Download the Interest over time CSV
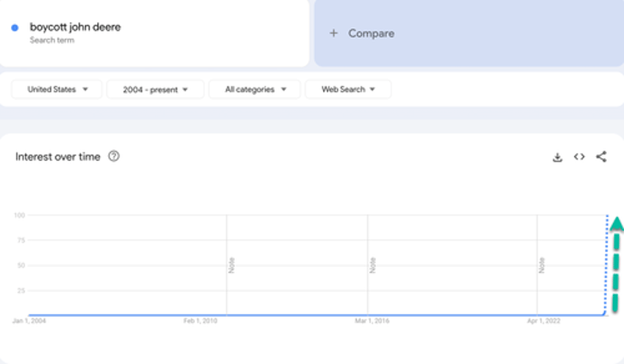The height and width of the screenshot is (364, 624). click(x=558, y=157)
